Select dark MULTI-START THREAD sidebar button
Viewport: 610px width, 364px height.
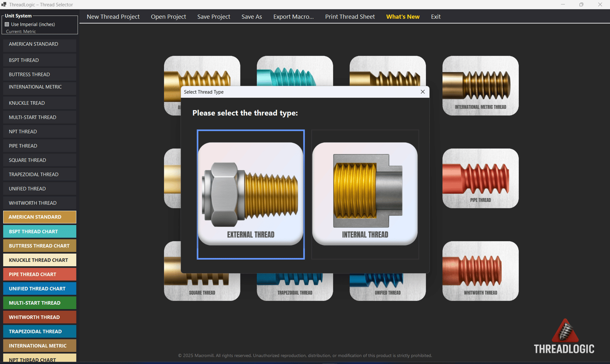[x=39, y=117]
